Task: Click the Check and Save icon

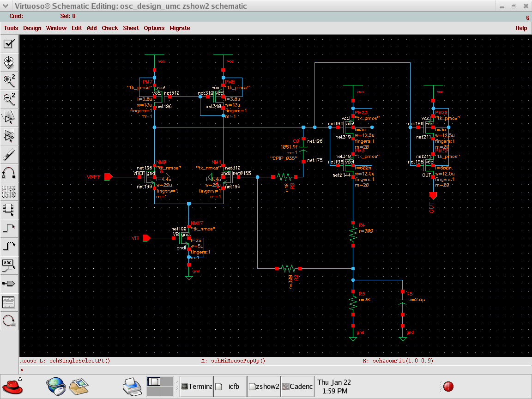Action: (x=9, y=44)
